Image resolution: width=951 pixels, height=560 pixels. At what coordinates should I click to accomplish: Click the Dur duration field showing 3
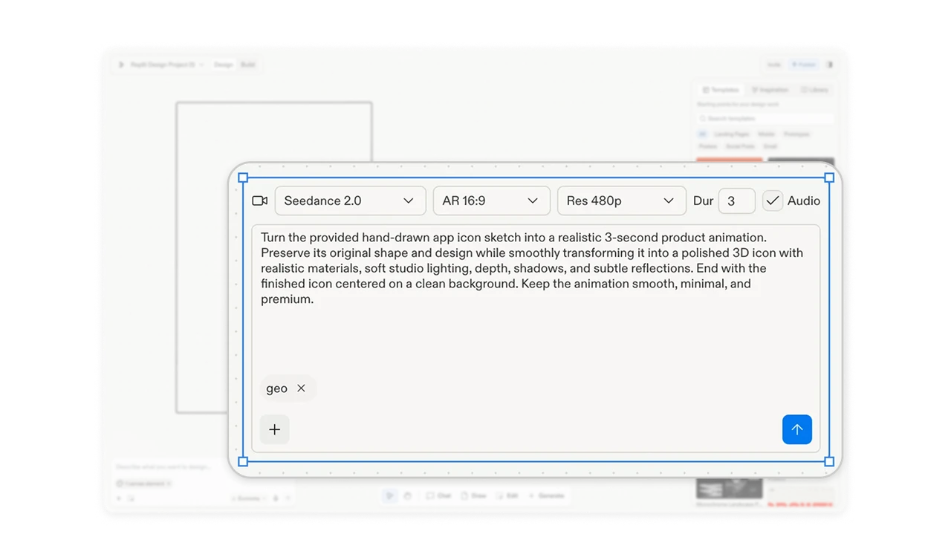(x=736, y=201)
